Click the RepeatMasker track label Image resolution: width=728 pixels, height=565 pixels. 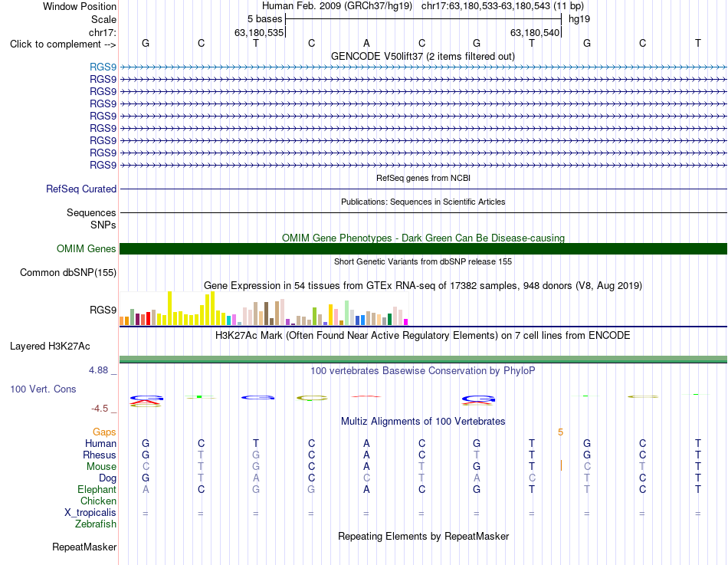(x=84, y=547)
